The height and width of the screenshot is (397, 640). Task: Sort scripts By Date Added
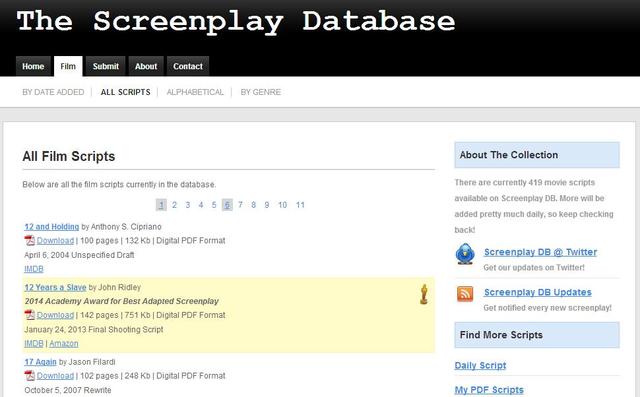(53, 92)
